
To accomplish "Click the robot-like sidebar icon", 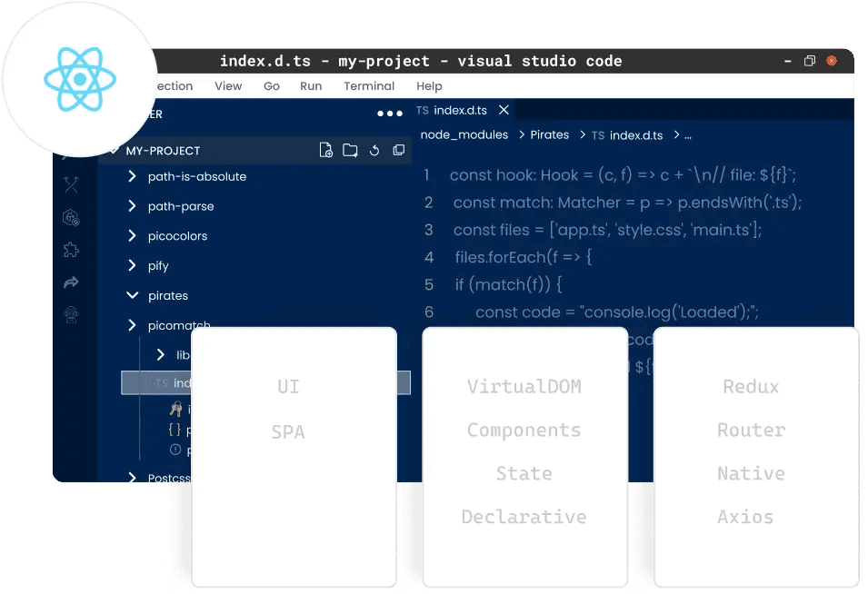I will (71, 314).
